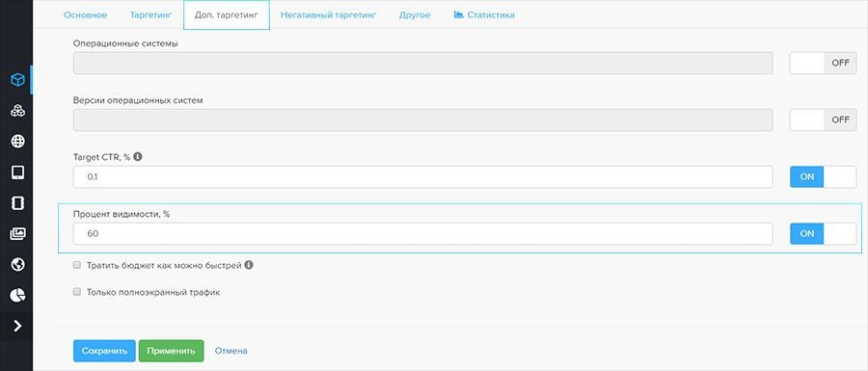Switch to the Таргетинг tab
Screen dimensions: 868x371
click(151, 14)
